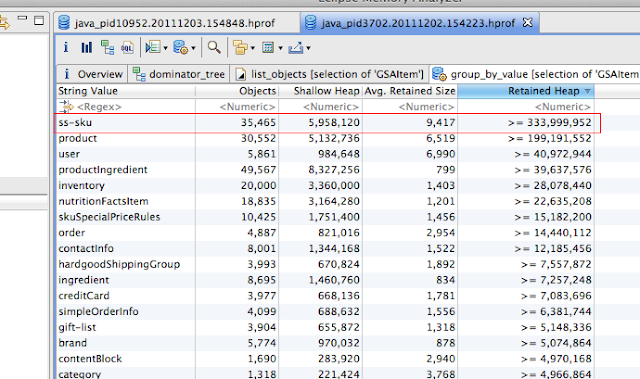Close the java_pid3702 hprof editor tab
Screen dimensions: 640x379
point(527,22)
